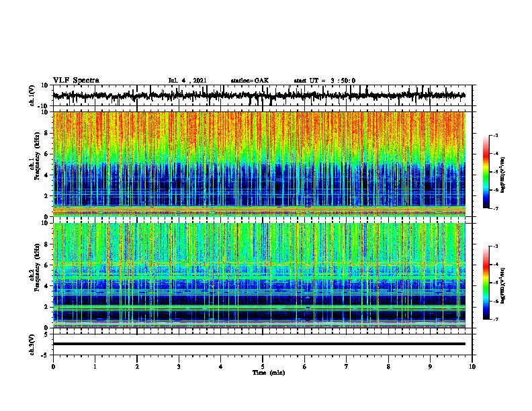Click the time axis tick label "7"
532x411 pixels.
click(x=347, y=367)
